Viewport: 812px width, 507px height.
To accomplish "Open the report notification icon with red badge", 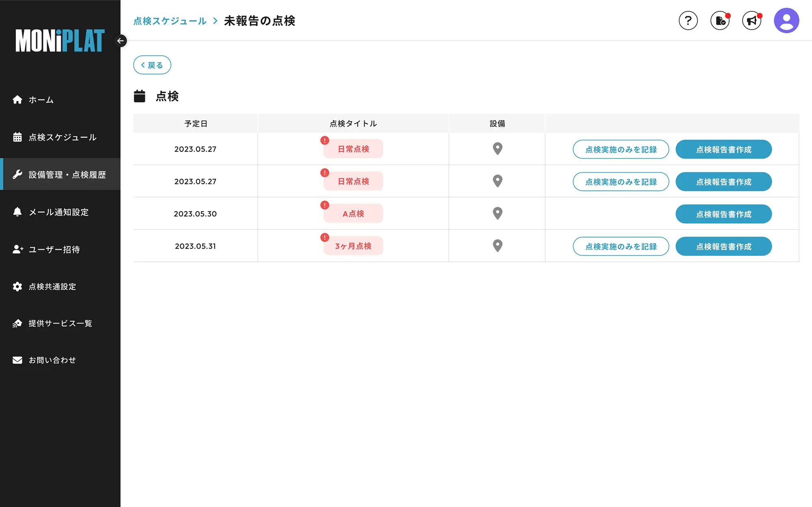I will (x=720, y=20).
